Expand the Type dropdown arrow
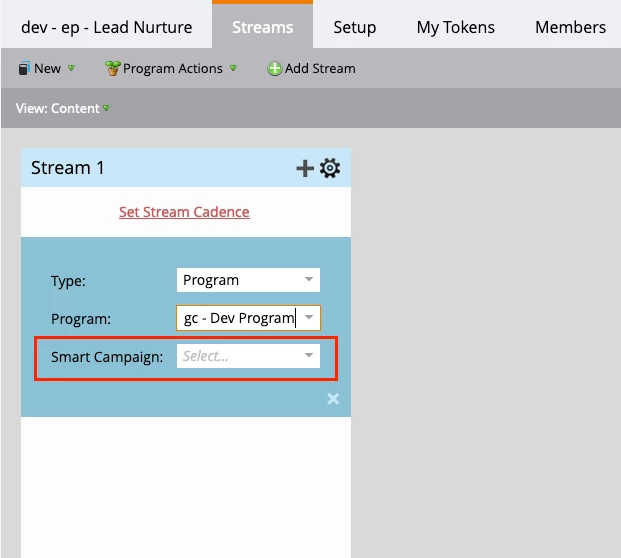The width and height of the screenshot is (621, 558). (x=309, y=279)
